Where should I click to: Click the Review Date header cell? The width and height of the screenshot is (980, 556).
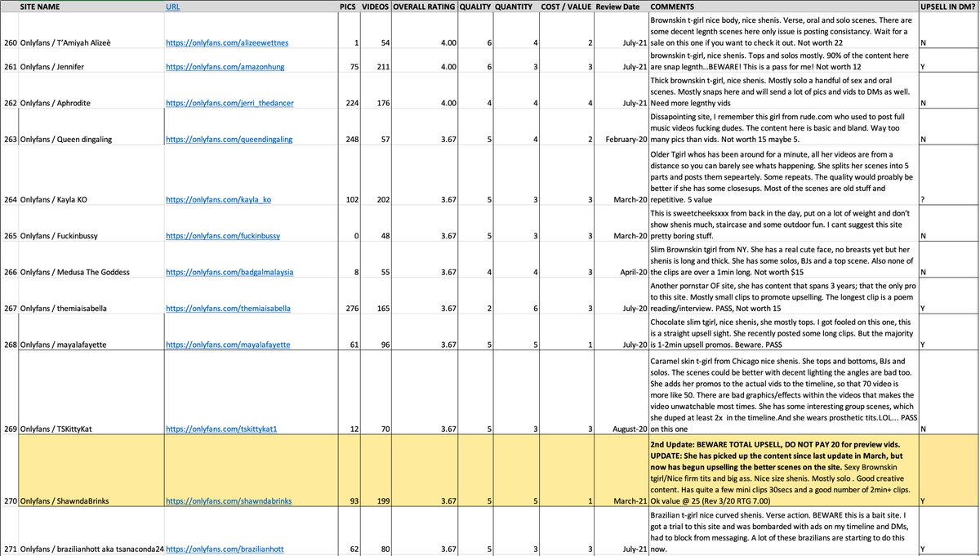pos(621,7)
